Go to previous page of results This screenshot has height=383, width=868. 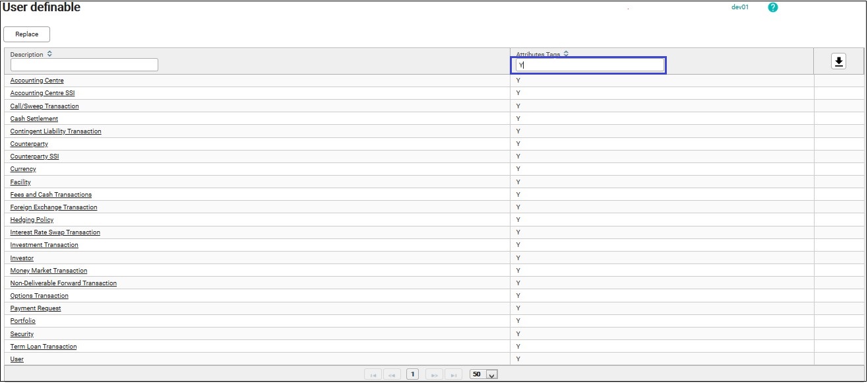[x=392, y=374]
